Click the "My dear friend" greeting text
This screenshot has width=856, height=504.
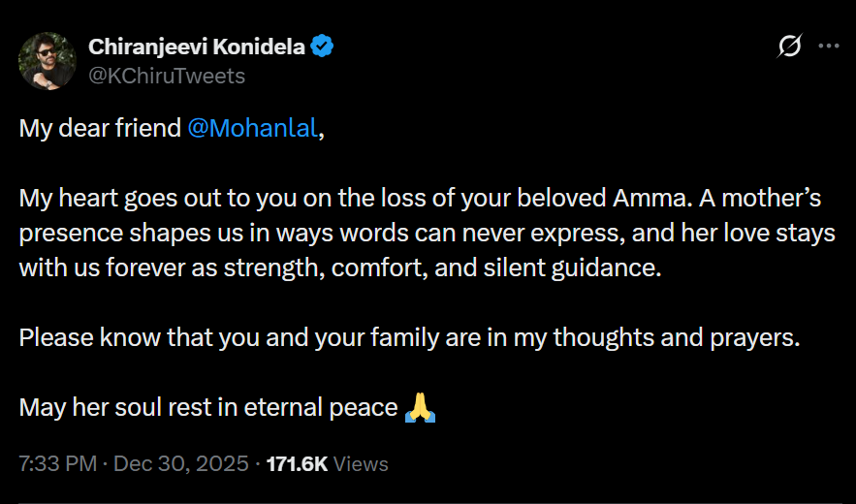coord(100,128)
